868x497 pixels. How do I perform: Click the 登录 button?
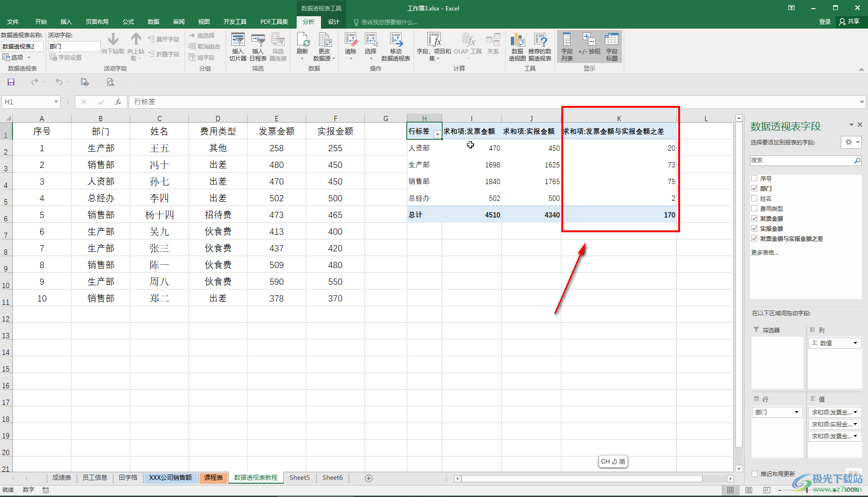pos(825,21)
